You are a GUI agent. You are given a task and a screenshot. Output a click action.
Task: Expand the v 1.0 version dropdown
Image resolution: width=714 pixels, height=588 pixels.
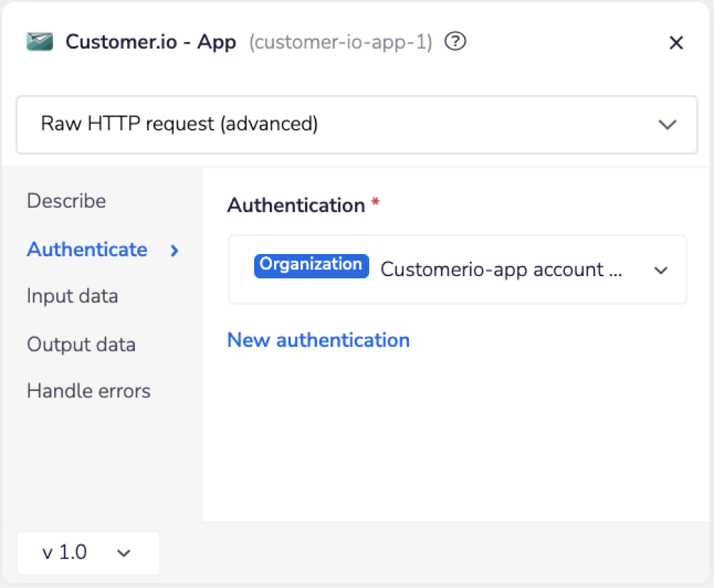tap(88, 553)
